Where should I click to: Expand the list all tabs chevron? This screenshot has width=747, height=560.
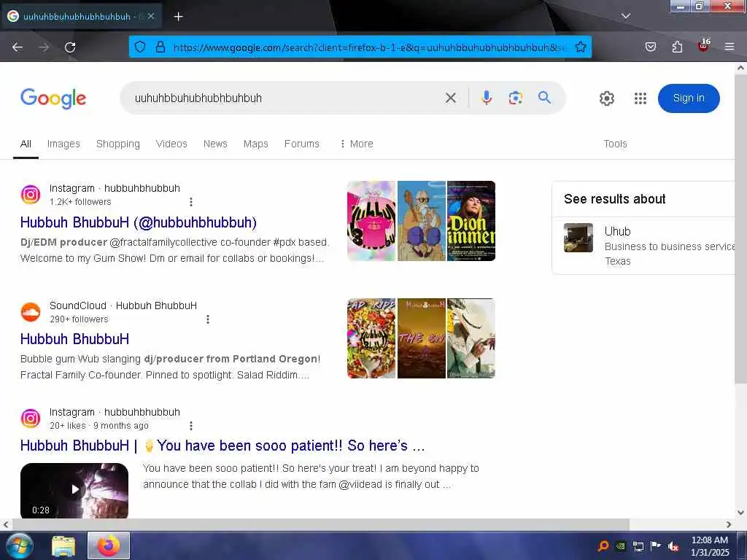pyautogui.click(x=625, y=16)
